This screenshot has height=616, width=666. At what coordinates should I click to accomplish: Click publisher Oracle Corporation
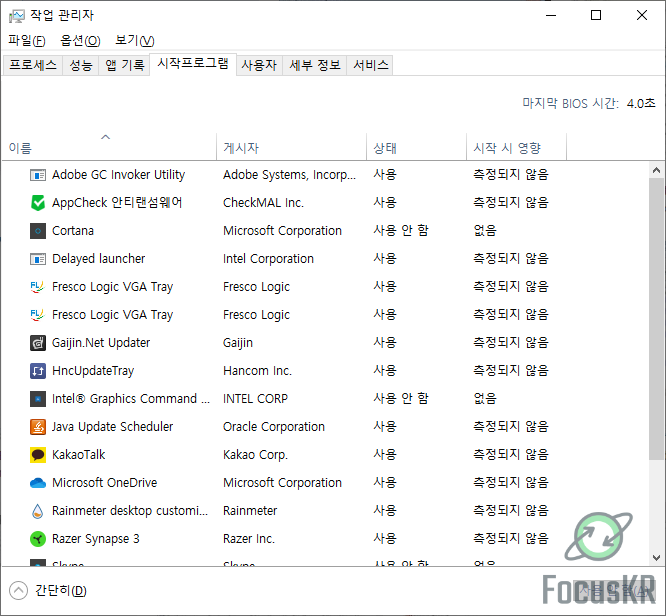pyautogui.click(x=274, y=427)
